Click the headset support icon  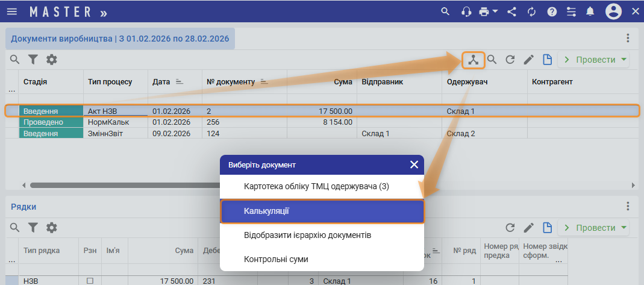click(466, 11)
